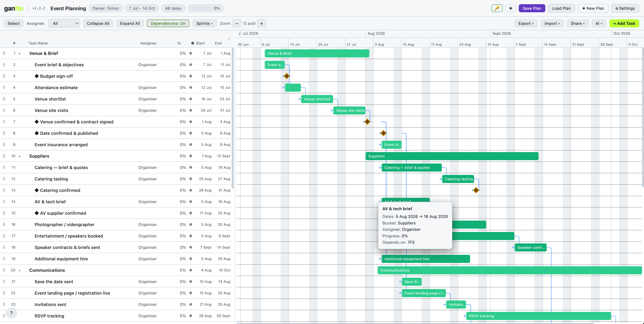Image resolution: width=644 pixels, height=324 pixels.
Task: Open the Import dropdown menu
Action: click(x=552, y=24)
